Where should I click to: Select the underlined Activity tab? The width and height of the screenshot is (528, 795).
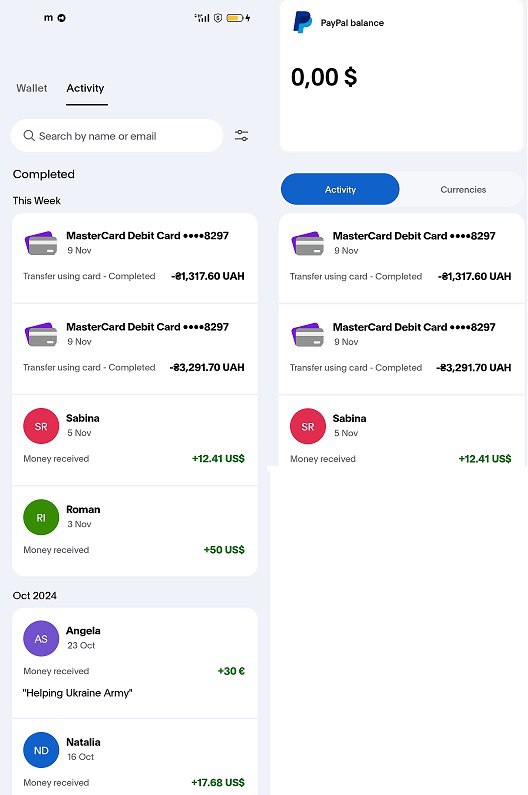(x=85, y=88)
